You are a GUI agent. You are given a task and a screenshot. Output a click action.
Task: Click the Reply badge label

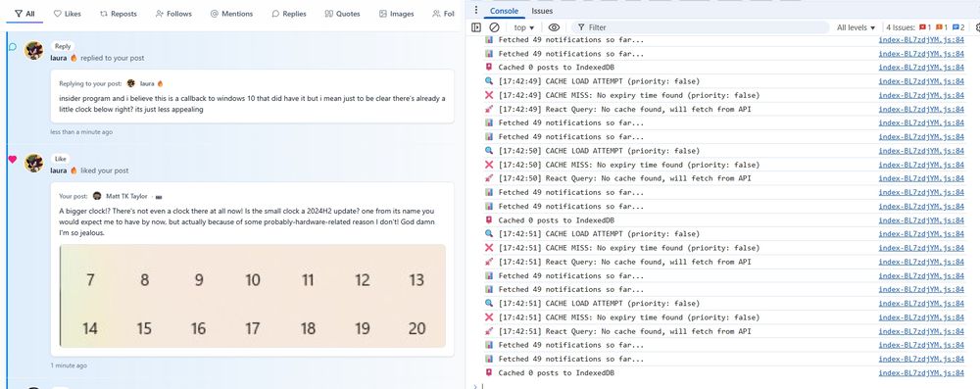tap(63, 46)
